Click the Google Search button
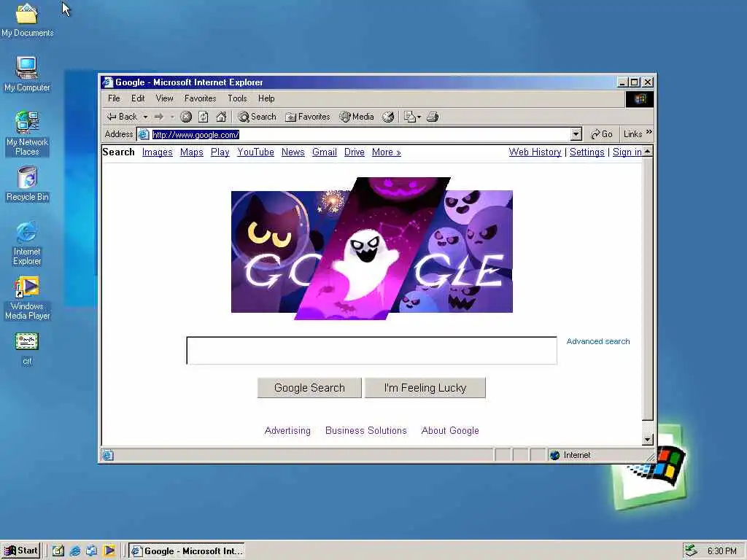The image size is (747, 560). [309, 388]
